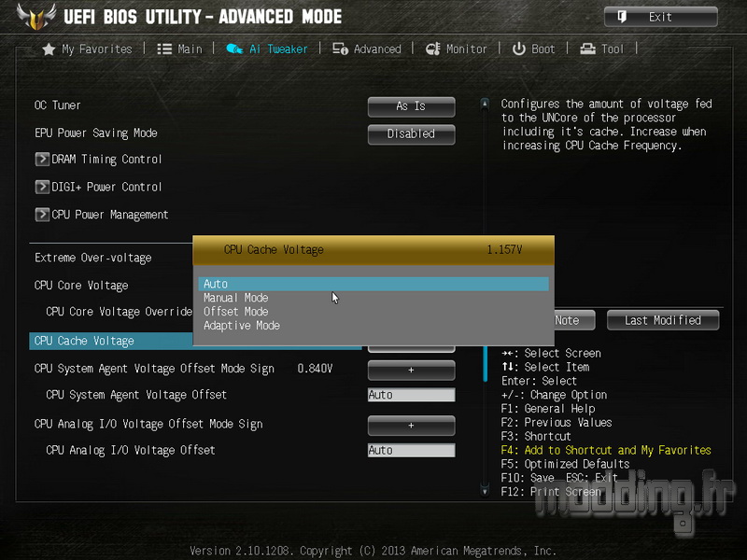Open CPU Power Management submenu
Image resolution: width=747 pixels, height=560 pixels.
click(102, 215)
